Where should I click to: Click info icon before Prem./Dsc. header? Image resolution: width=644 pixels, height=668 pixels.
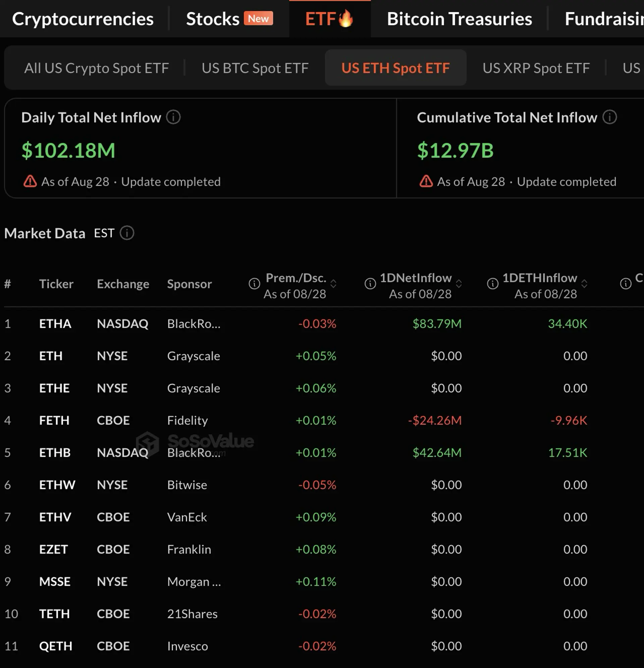254,284
